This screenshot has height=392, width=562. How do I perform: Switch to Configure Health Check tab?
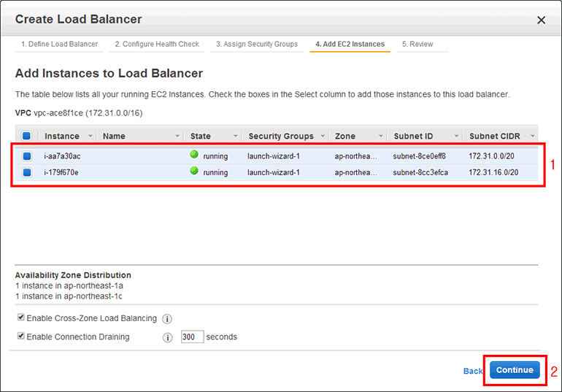pos(157,44)
